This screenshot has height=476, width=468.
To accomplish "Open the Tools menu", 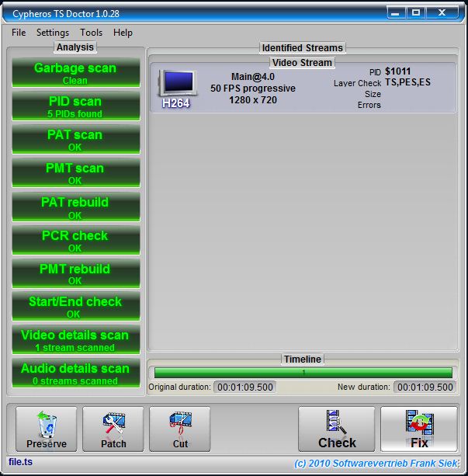I will point(91,33).
